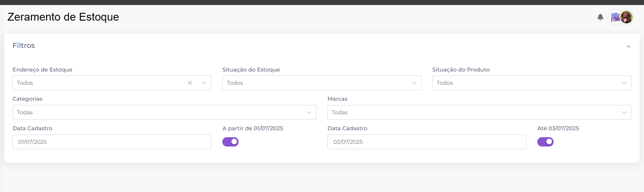Expand the Marcas dropdown
The height and width of the screenshot is (192, 644).
tap(480, 112)
